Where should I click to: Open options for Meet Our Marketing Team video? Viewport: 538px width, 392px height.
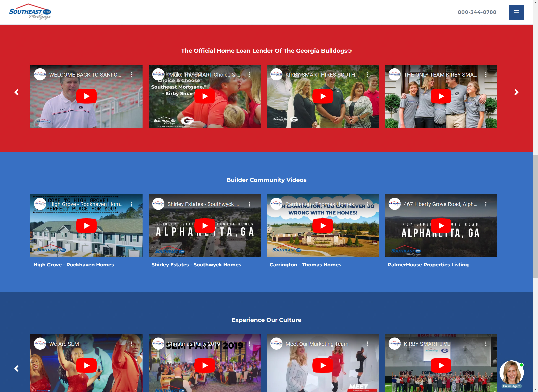pos(368,344)
